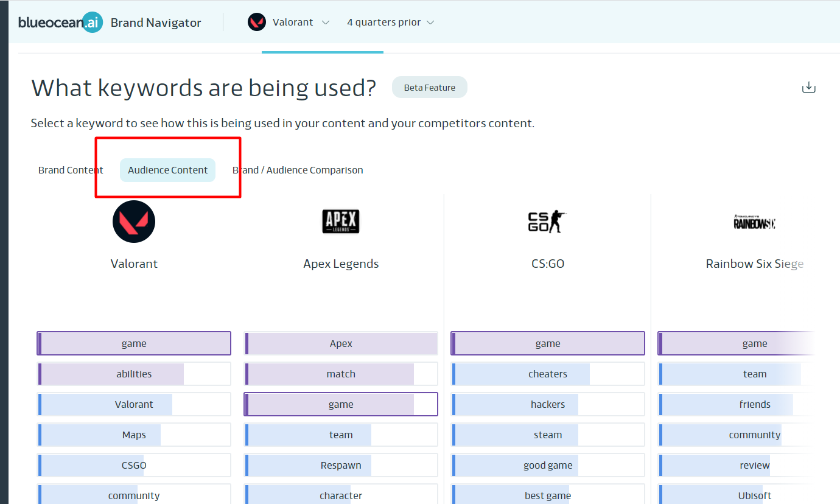
Task: Select keyword team under Apex Legends
Action: [341, 435]
